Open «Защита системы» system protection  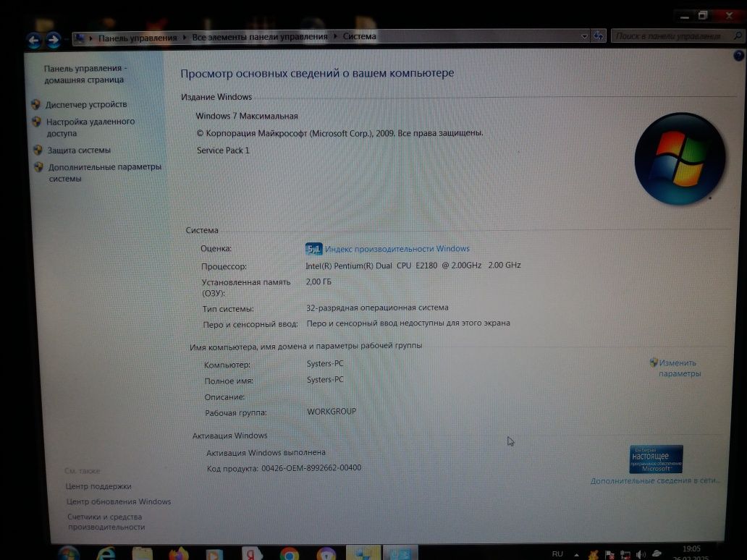pos(79,150)
